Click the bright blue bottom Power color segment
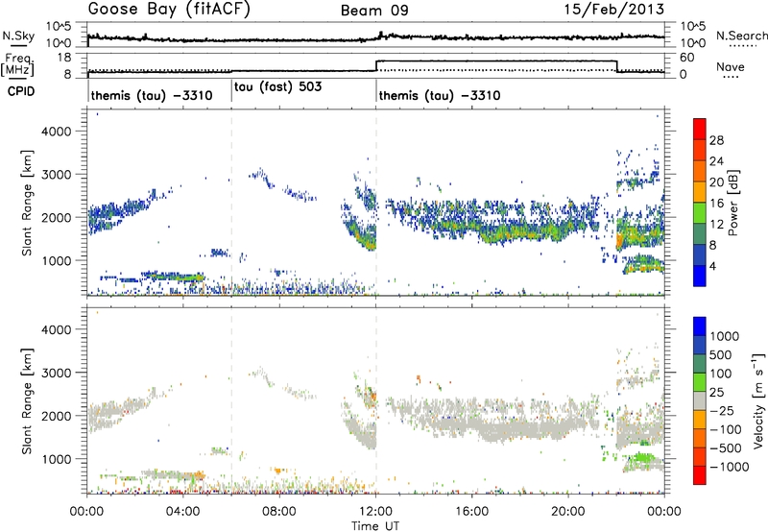 [x=700, y=276]
